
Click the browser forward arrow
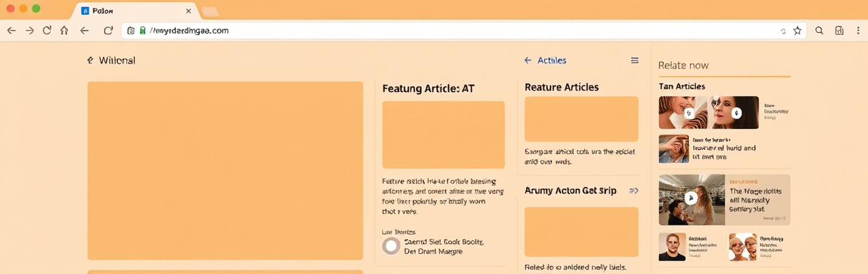tap(29, 31)
